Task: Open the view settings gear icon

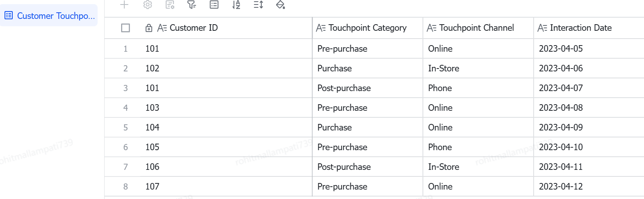Action: [x=148, y=5]
